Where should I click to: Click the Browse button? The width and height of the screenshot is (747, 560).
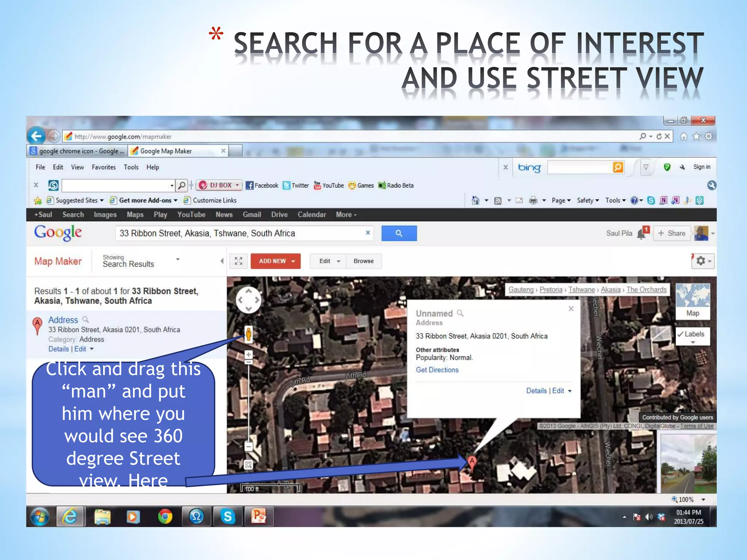point(363,261)
